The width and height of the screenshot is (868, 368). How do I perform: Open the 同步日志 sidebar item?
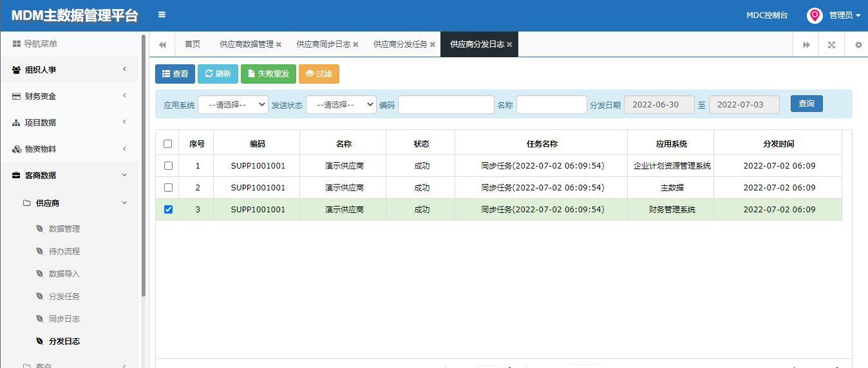click(x=64, y=318)
